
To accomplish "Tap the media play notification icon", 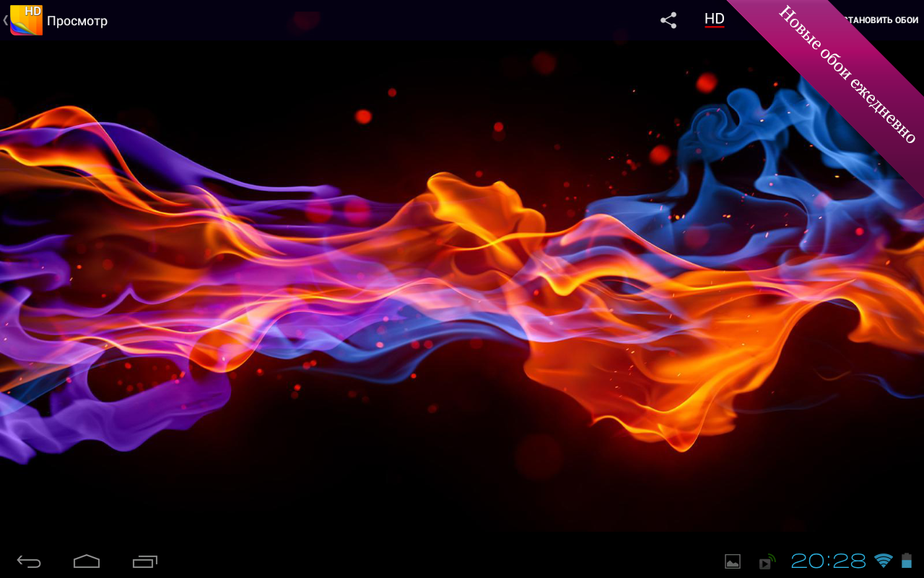I will [766, 561].
